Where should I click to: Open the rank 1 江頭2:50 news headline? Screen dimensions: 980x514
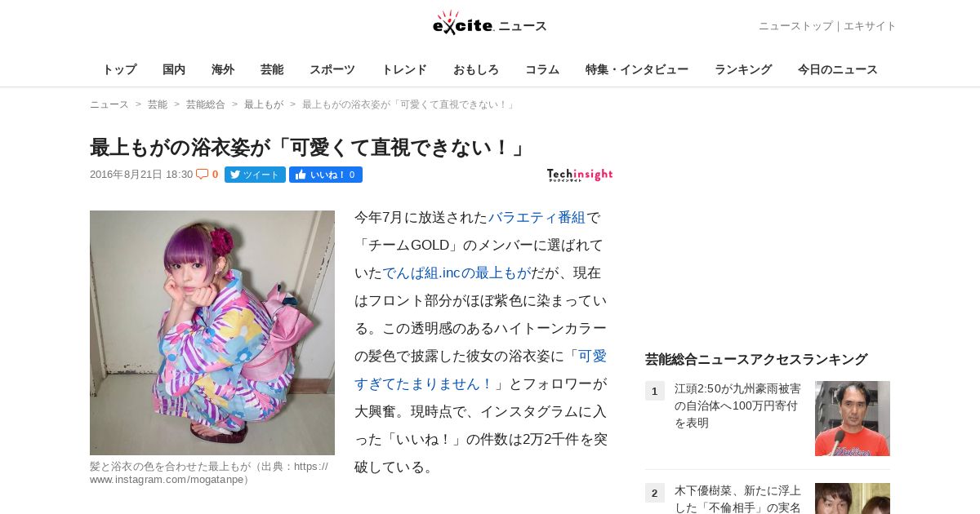click(738, 405)
